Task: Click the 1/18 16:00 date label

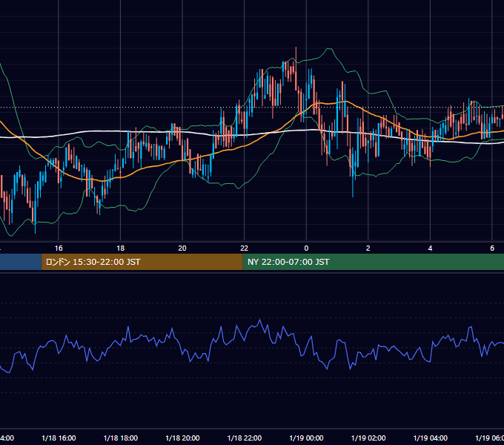Action: pyautogui.click(x=59, y=438)
